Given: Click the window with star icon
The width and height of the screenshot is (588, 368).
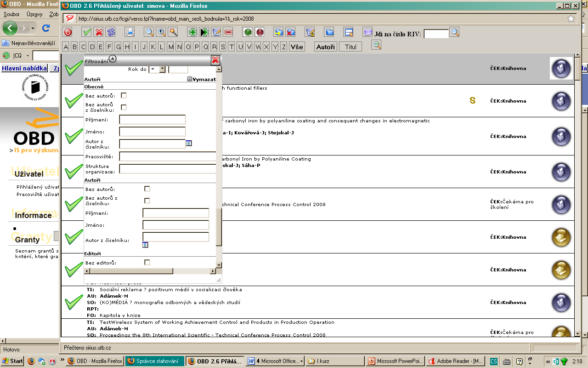Looking at the screenshot, I should (x=348, y=32).
